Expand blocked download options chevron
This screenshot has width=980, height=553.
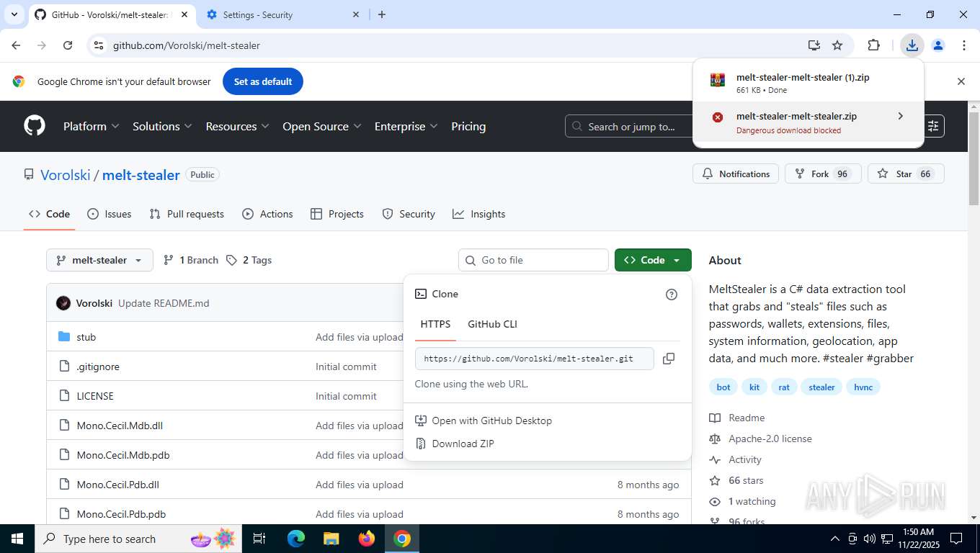[x=900, y=116]
